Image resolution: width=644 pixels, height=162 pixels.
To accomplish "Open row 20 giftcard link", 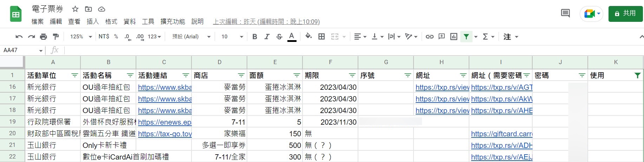I will [502, 134].
